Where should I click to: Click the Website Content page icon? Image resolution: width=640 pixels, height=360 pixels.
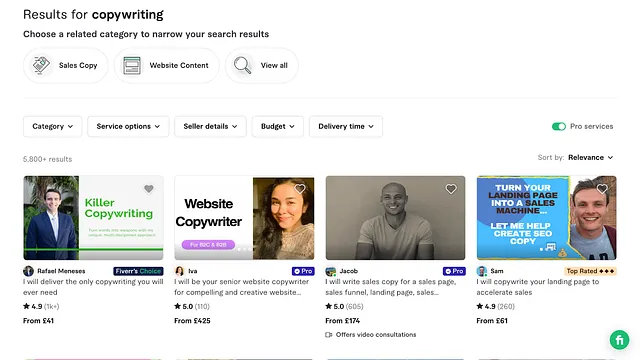[x=132, y=65]
